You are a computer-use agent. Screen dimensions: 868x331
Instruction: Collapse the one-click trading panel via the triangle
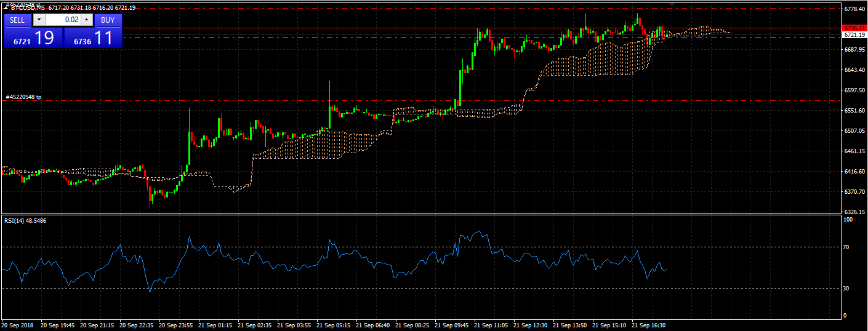click(x=6, y=8)
